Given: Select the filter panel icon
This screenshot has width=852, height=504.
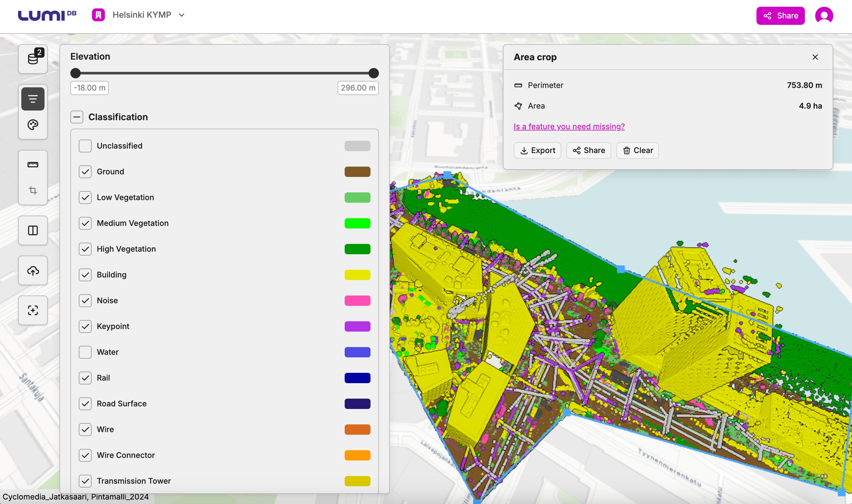Looking at the screenshot, I should tap(33, 99).
